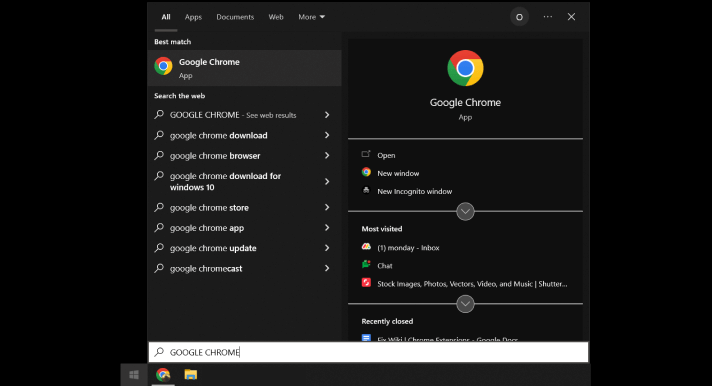The image size is (712, 386).
Task: Click Google Chrome title in details pane
Action: point(465,103)
